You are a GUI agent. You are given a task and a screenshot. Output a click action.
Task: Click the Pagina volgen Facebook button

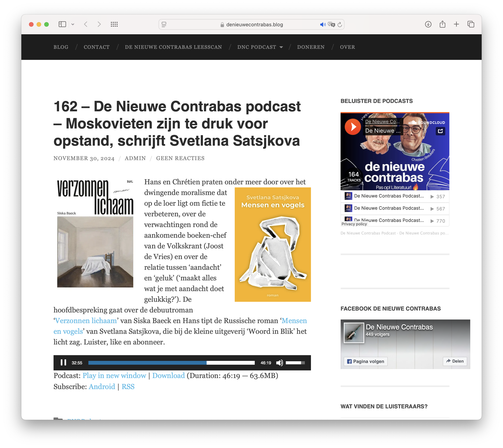click(365, 361)
